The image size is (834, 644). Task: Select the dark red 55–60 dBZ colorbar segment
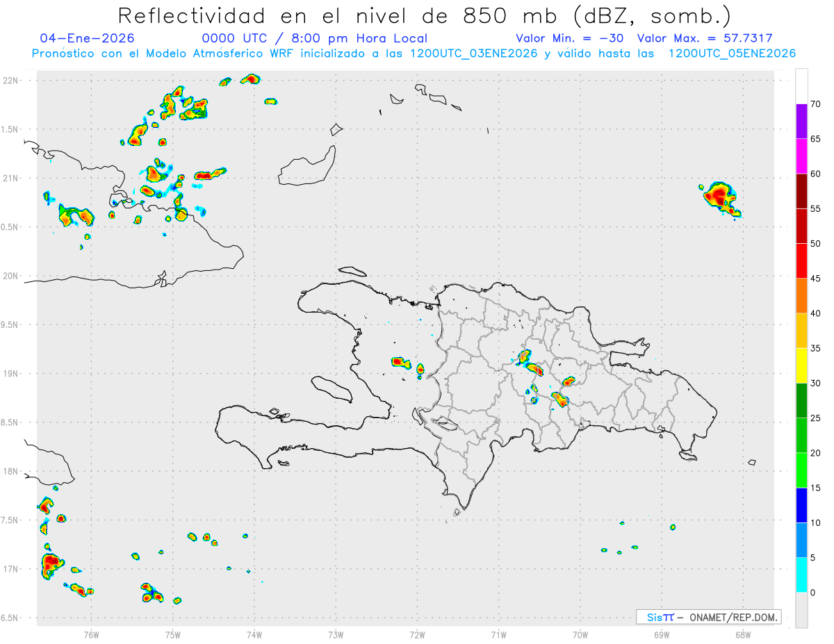801,191
